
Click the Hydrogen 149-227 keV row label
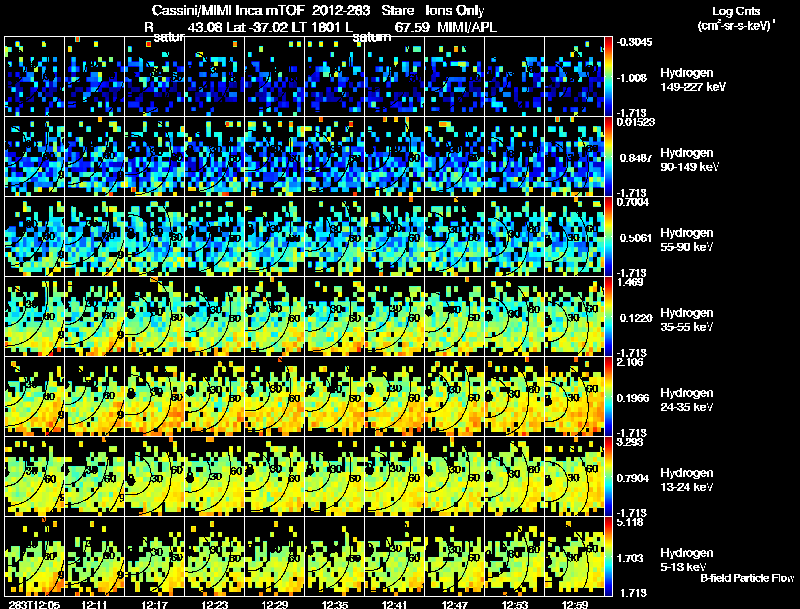[692, 80]
